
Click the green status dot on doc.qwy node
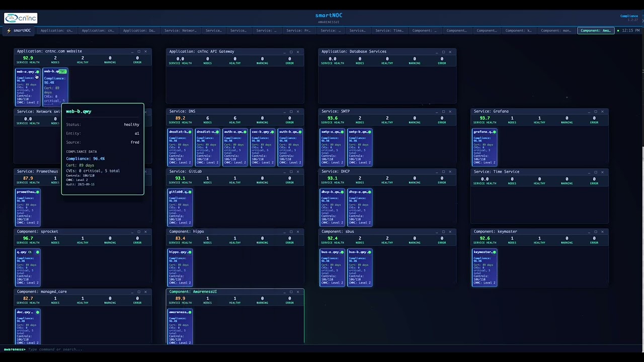[37, 312]
